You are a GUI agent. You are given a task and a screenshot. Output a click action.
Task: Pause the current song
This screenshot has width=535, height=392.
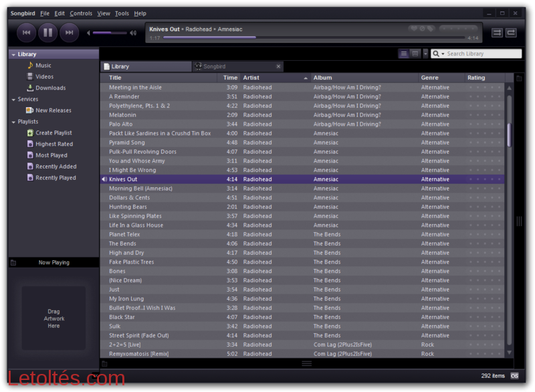47,33
